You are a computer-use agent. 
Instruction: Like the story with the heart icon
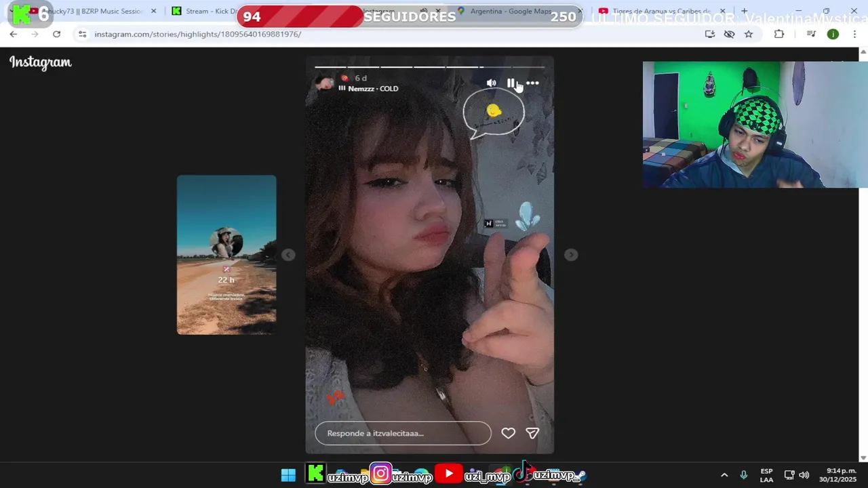[x=508, y=433]
